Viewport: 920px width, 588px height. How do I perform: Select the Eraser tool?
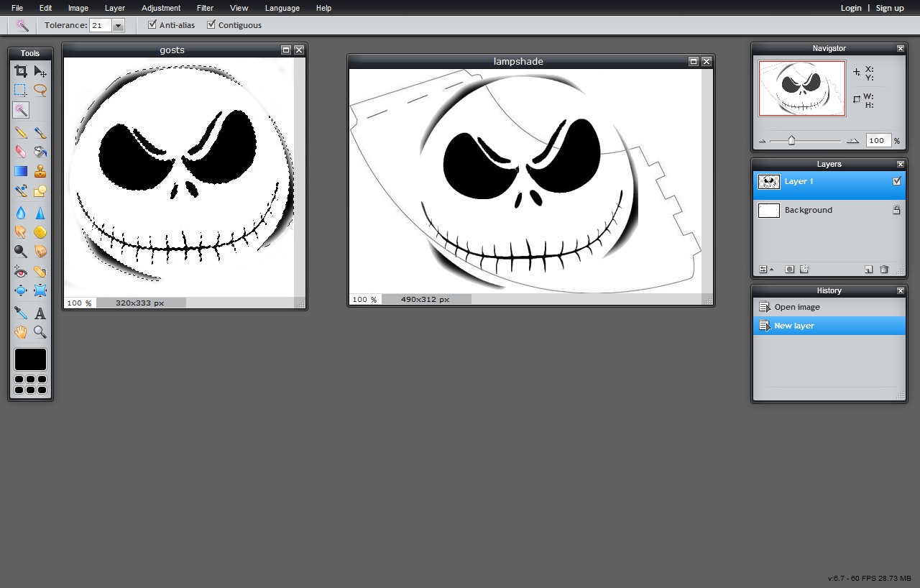point(21,152)
